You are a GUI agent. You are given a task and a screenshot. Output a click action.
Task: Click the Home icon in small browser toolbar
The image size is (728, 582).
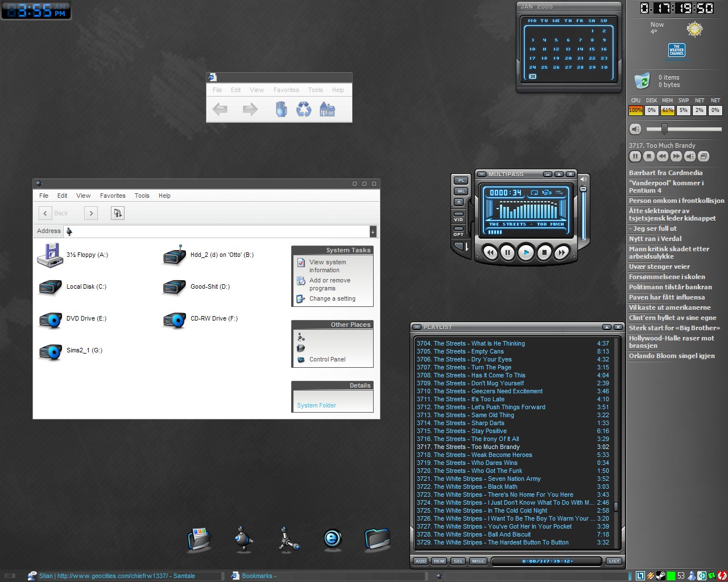[x=327, y=109]
